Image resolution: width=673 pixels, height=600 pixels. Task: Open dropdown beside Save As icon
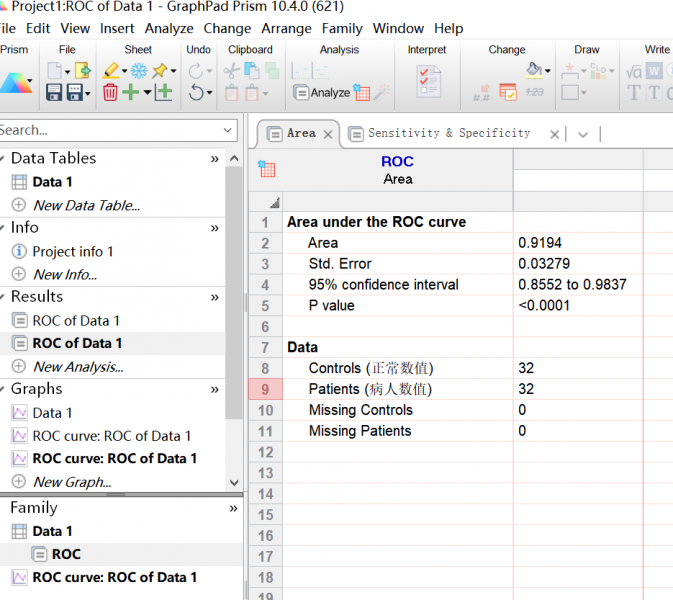(x=88, y=93)
